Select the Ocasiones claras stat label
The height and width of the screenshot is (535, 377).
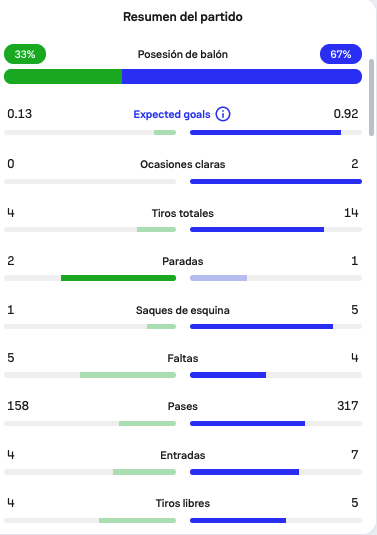coord(183,164)
